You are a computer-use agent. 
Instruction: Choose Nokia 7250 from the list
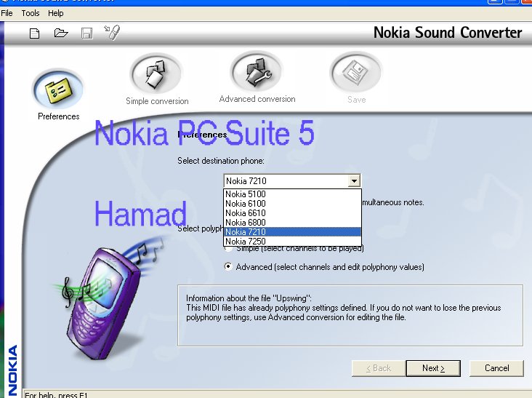292,242
